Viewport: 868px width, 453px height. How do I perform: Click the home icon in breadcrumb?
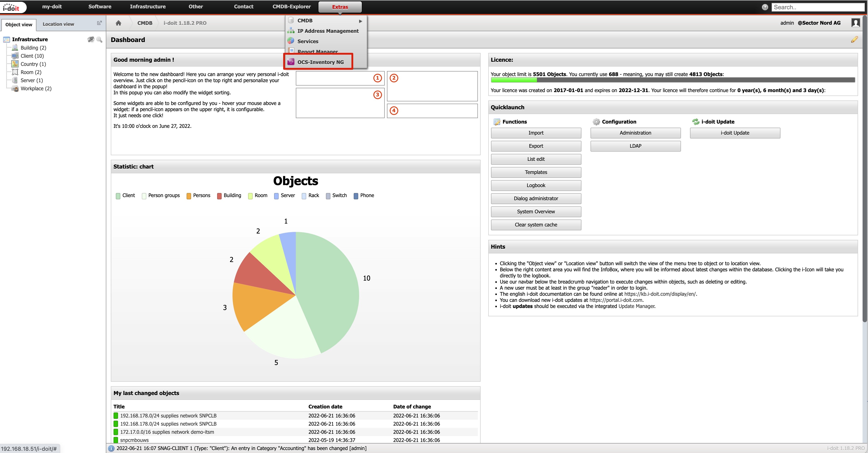tap(118, 23)
